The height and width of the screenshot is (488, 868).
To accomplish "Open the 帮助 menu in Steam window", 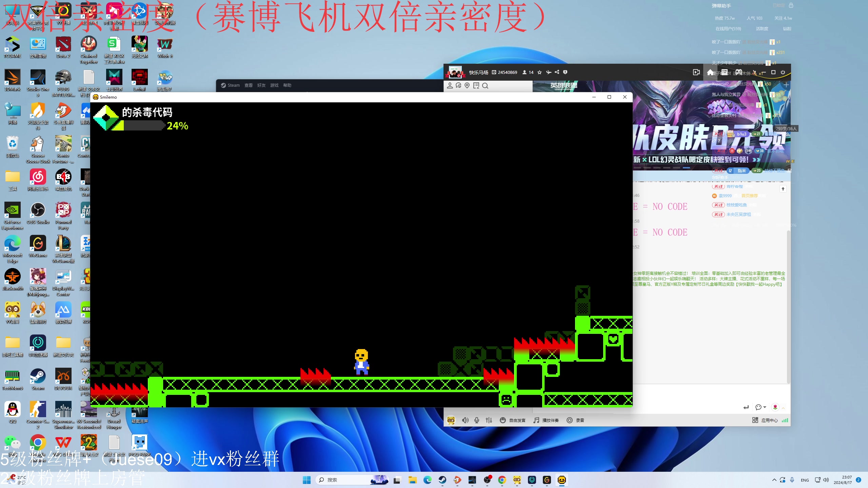I will pos(287,85).
